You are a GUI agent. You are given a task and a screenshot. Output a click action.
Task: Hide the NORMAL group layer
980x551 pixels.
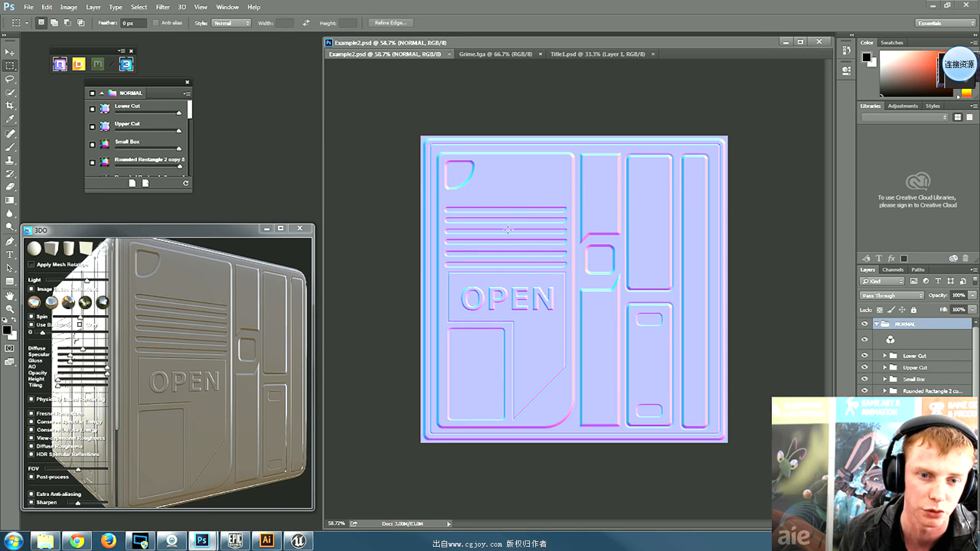click(x=865, y=324)
